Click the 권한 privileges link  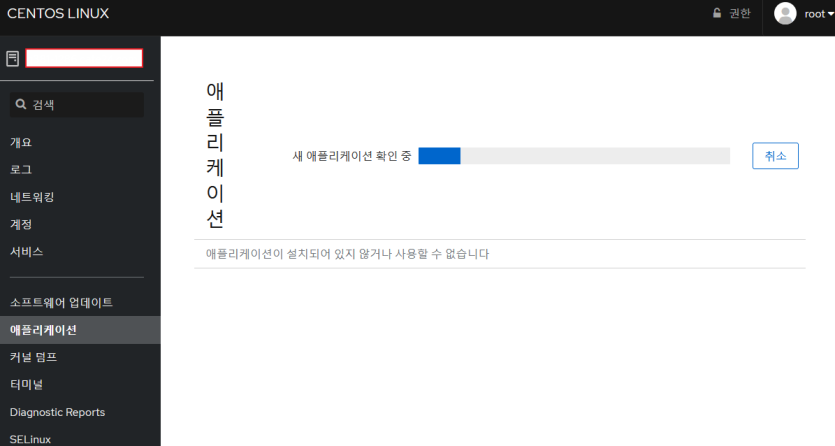tap(739, 13)
